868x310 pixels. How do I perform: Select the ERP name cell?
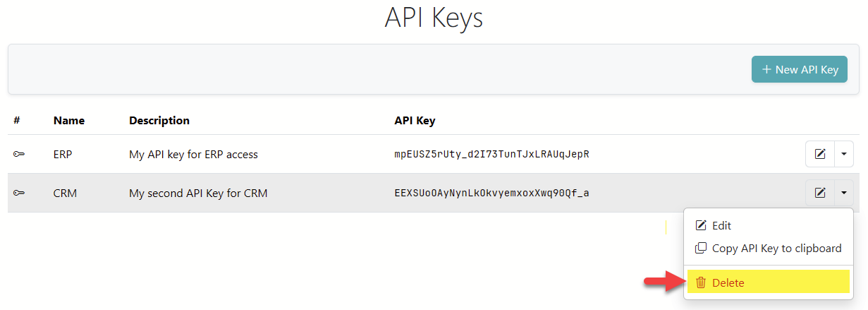coord(64,154)
